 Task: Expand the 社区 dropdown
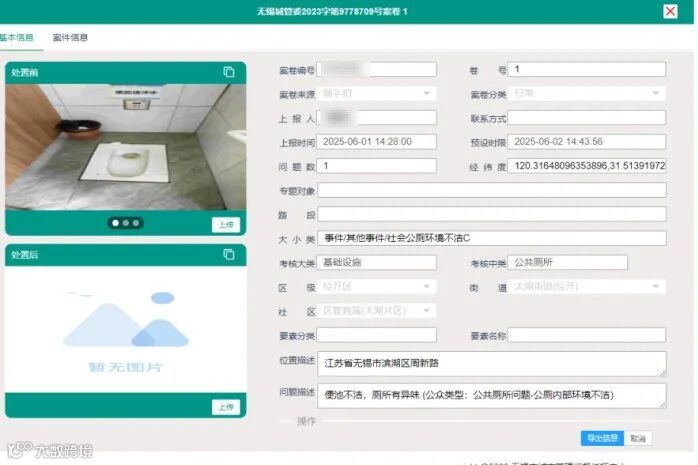(x=376, y=311)
